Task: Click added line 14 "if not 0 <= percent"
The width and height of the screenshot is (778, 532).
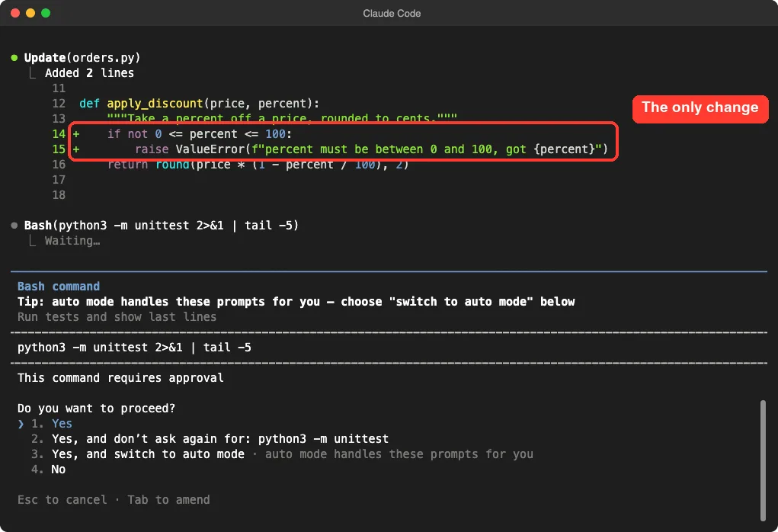Action: 200,134
